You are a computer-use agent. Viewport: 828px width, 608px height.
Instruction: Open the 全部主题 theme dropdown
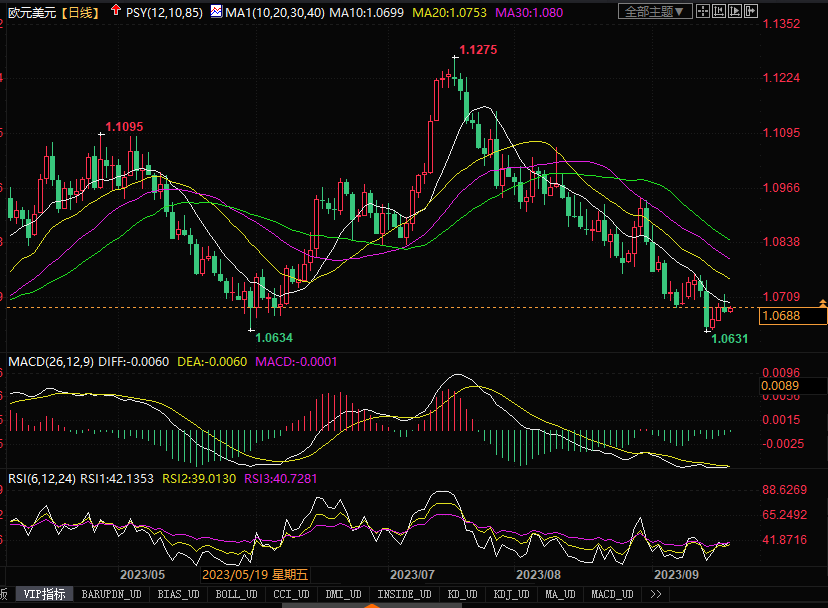pos(654,11)
